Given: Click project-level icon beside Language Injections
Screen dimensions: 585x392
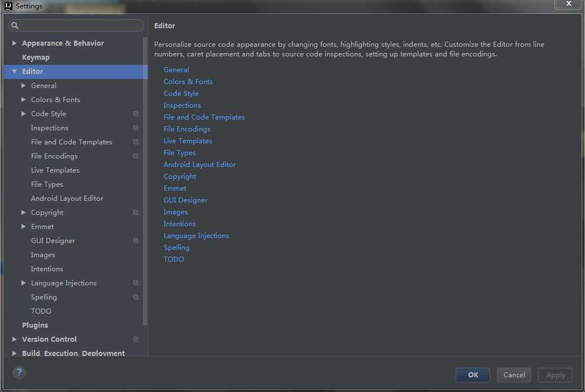Looking at the screenshot, I should (136, 283).
